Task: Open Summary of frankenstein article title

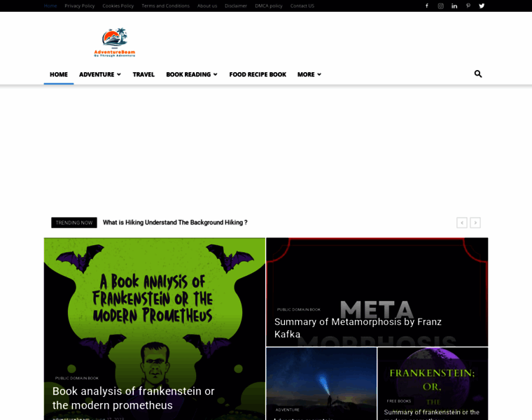Action: 432,414
